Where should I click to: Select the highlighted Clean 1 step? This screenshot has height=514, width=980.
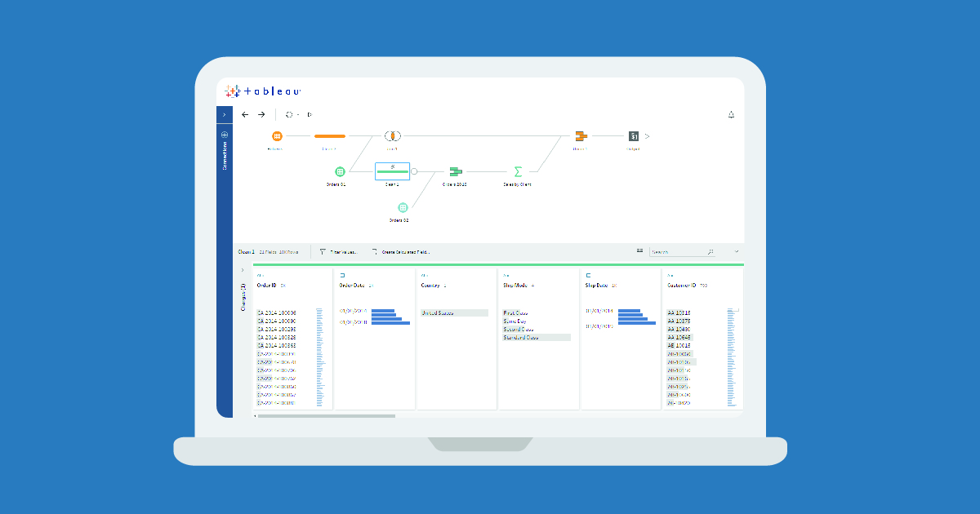coord(392,171)
